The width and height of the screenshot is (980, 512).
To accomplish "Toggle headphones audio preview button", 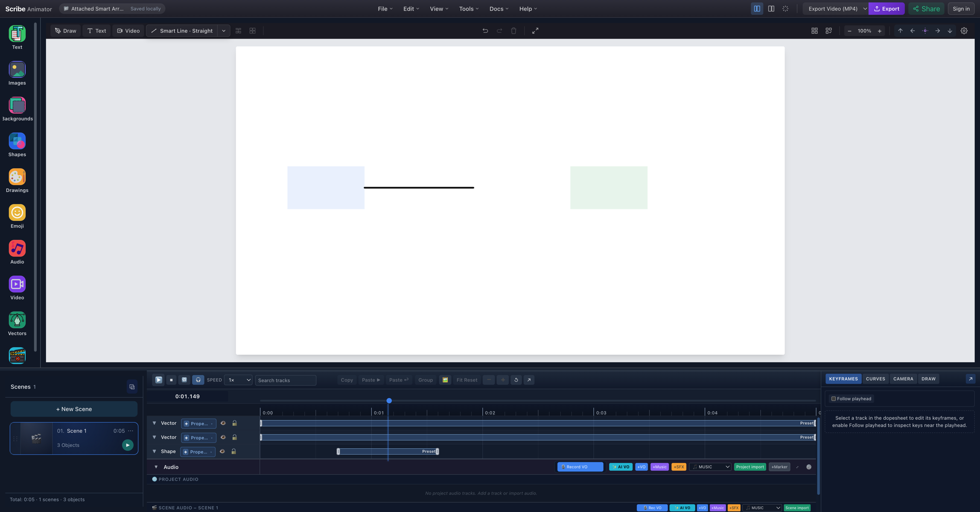I will (x=198, y=380).
